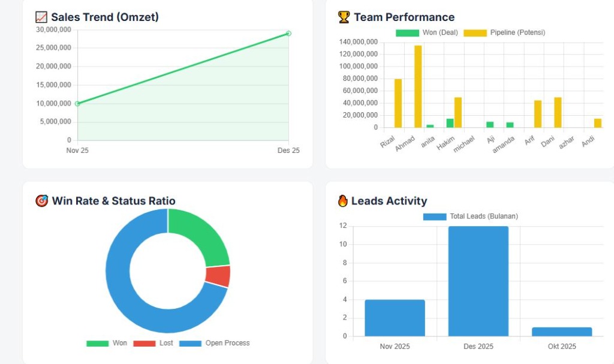
Task: Click the Okt 2025 leads bar
Action: (562, 332)
